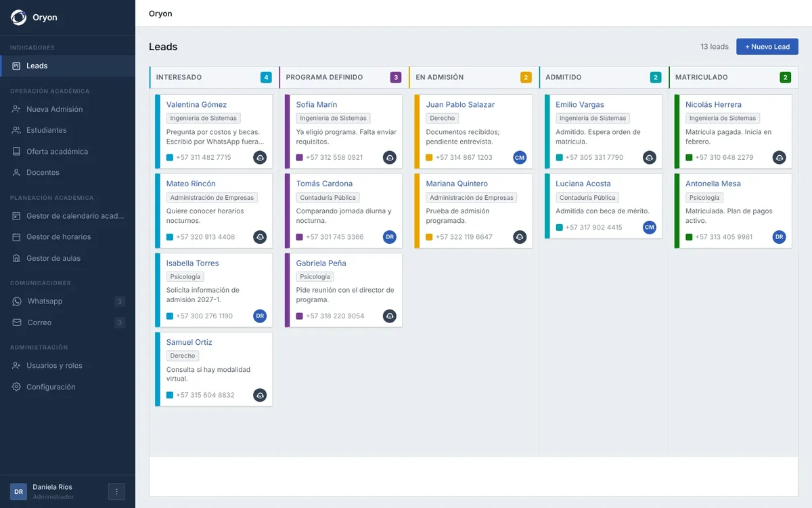Click bot avatar on Sofía Marín card
812x508 pixels.
coord(390,158)
